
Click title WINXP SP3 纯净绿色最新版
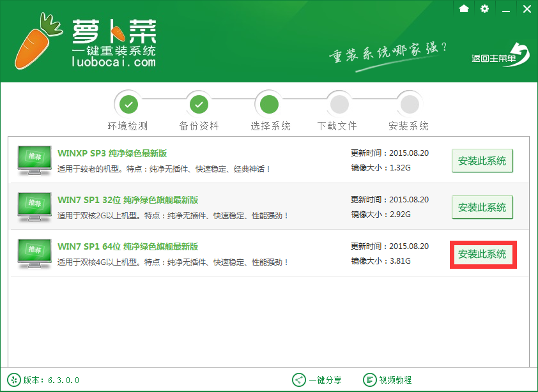click(x=112, y=153)
